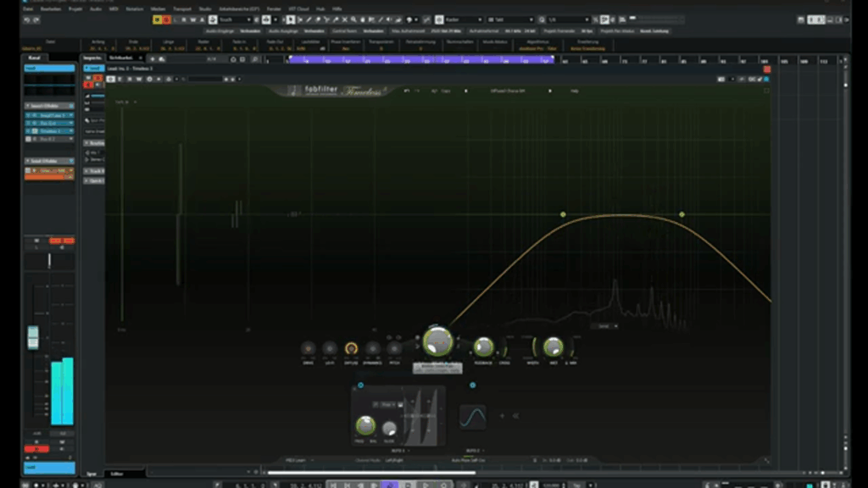868x488 pixels.
Task: Click the right filter node on curve
Action: pyautogui.click(x=682, y=214)
